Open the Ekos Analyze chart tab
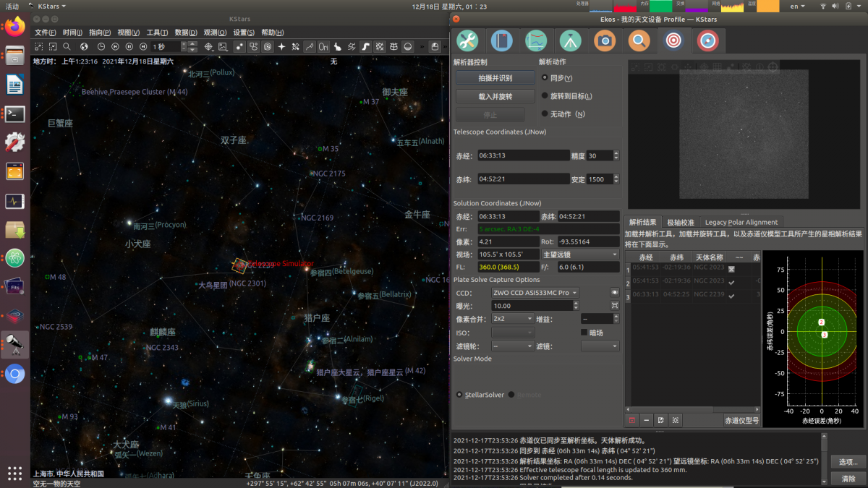Screen dimensions: 868x488 pos(536,40)
